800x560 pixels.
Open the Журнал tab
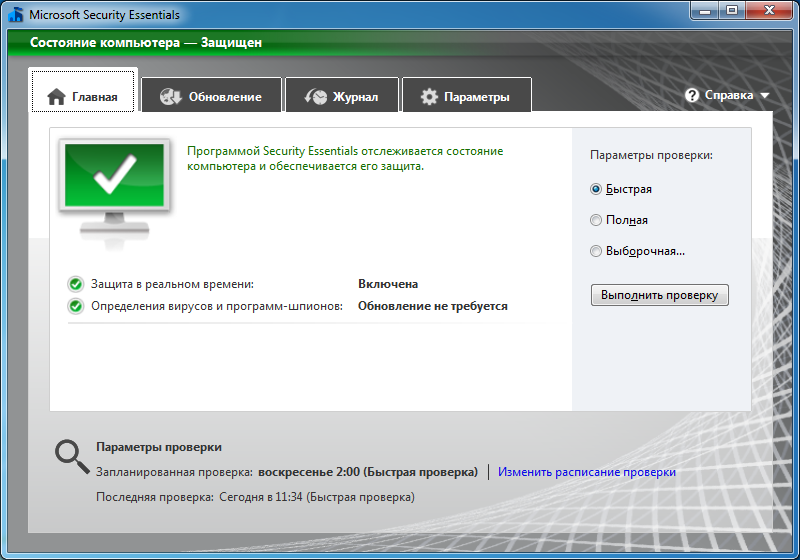point(342,95)
